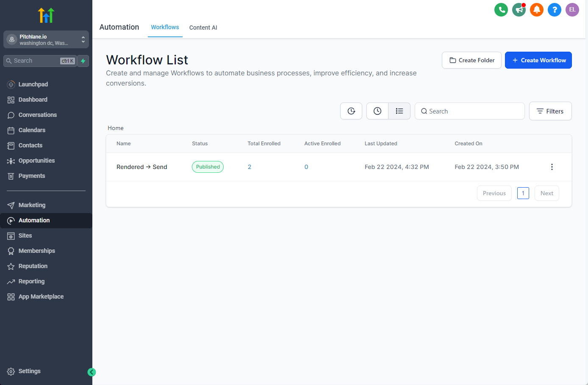The width and height of the screenshot is (588, 385).
Task: Click the Total Enrolled column header
Action: 264,144
